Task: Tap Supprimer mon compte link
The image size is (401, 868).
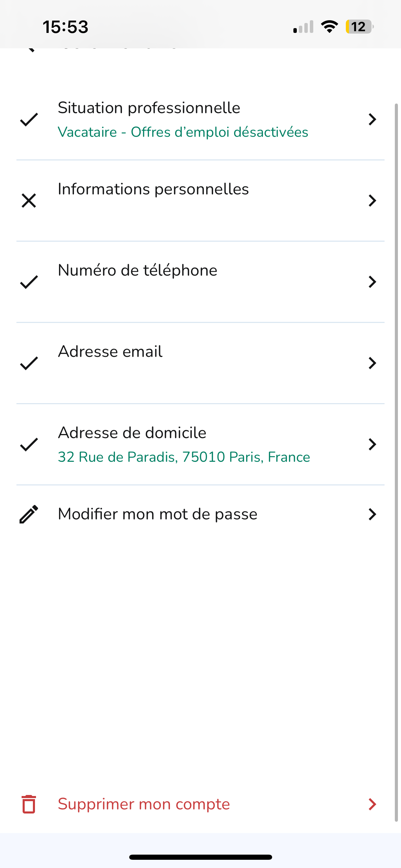Action: 144,804
